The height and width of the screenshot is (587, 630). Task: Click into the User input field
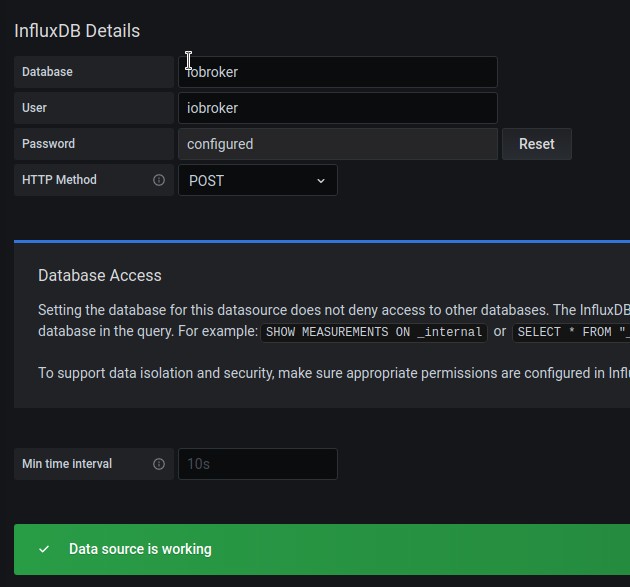click(x=337, y=108)
